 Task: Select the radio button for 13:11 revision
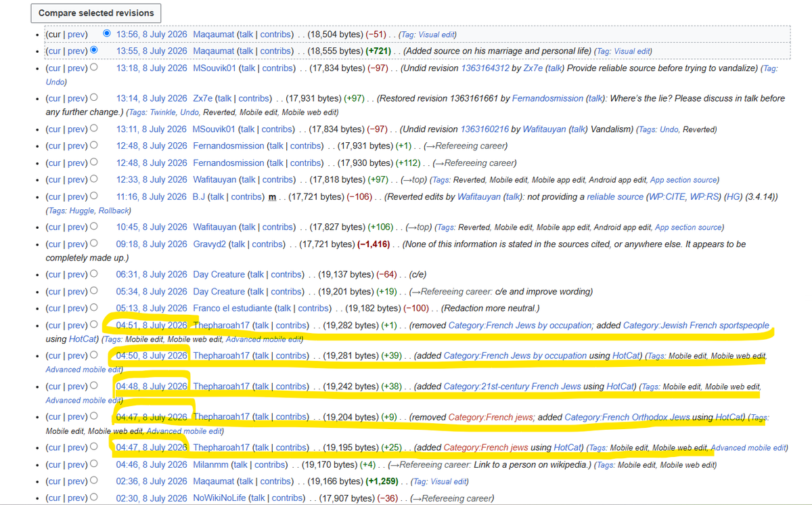(x=94, y=129)
